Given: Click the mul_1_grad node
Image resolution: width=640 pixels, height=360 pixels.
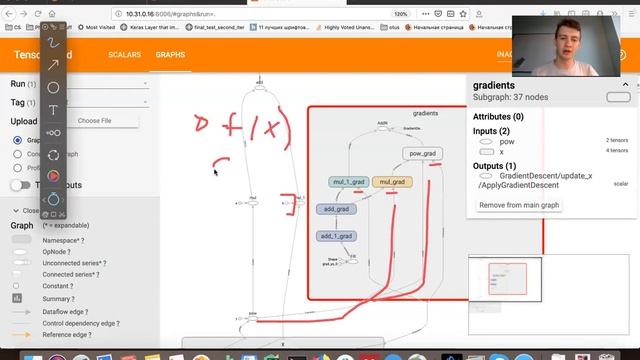Looking at the screenshot, I should pyautogui.click(x=349, y=182).
